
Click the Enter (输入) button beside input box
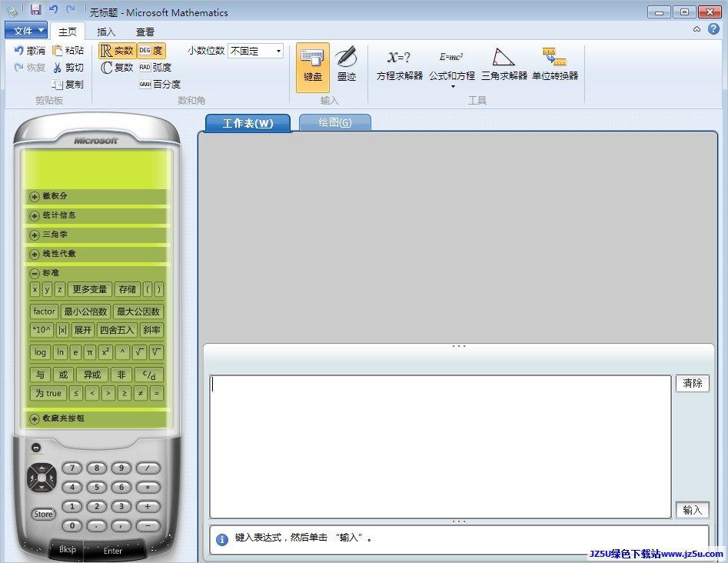692,510
